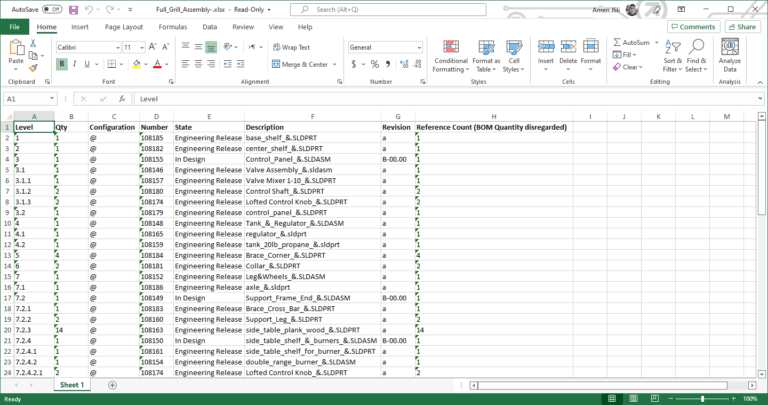This screenshot has height=405, width=768.
Task: Click the Borders icon
Action: [112, 64]
